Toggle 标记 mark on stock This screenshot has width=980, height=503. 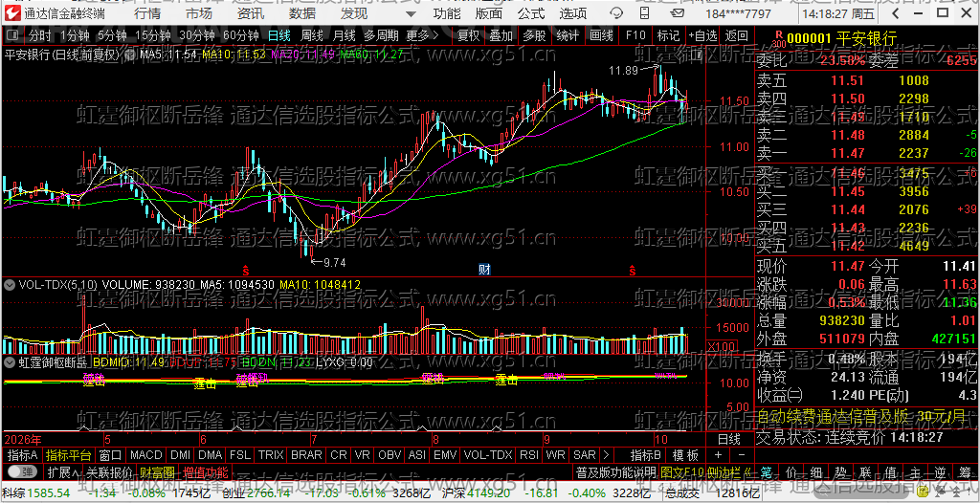tap(668, 35)
